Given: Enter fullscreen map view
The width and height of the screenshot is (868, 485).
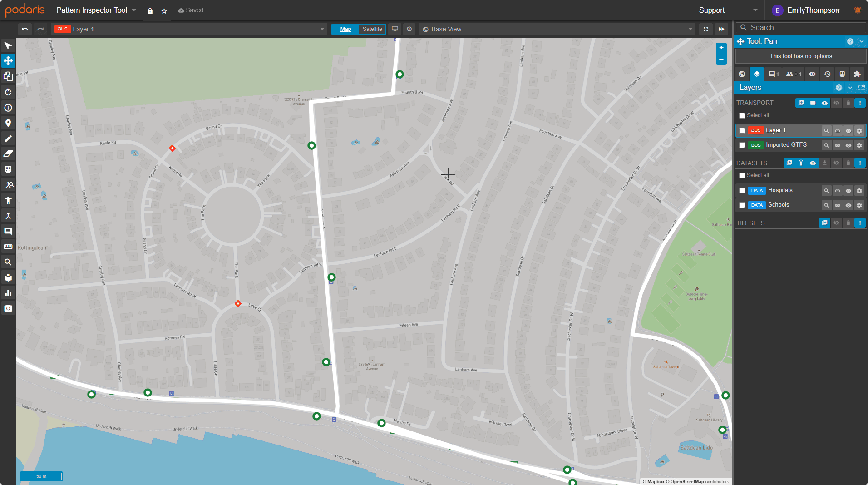Looking at the screenshot, I should [705, 29].
